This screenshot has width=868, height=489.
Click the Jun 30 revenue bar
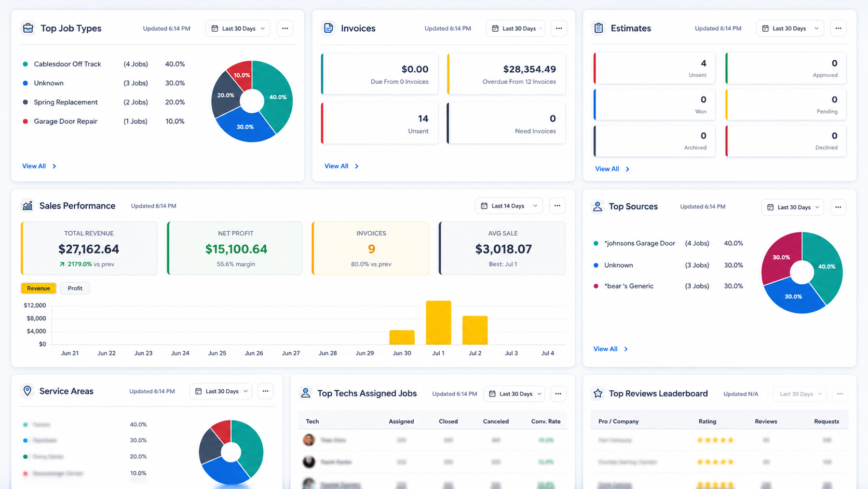tap(402, 337)
